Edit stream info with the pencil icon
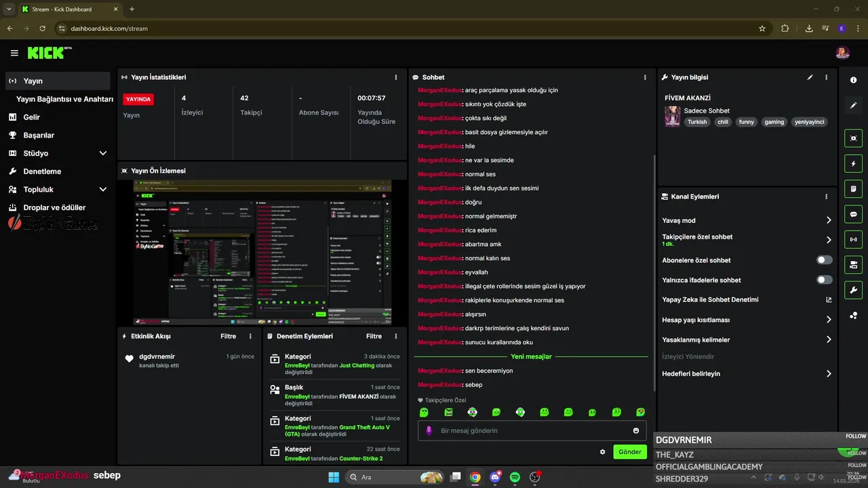Viewport: 868px width, 488px height. click(810, 77)
